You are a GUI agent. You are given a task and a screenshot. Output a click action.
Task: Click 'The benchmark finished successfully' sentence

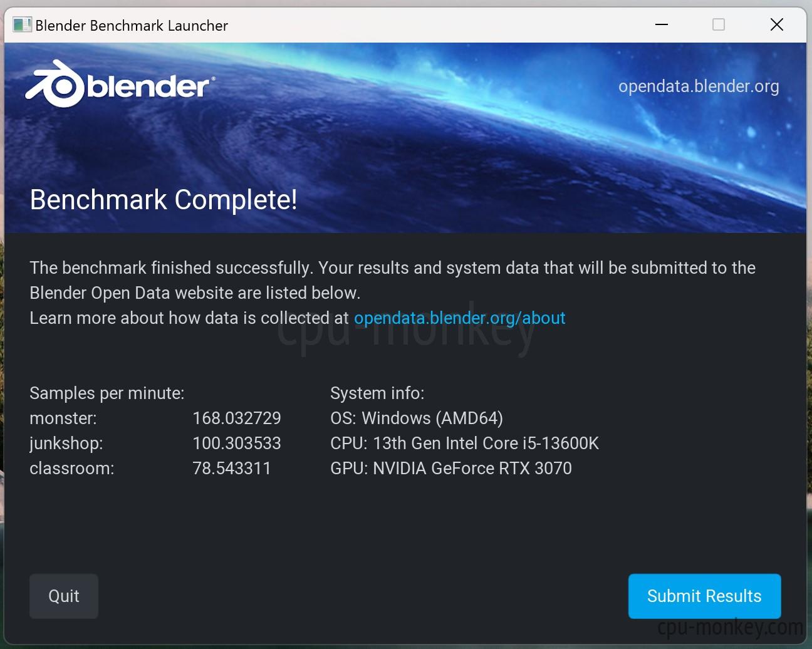[171, 268]
